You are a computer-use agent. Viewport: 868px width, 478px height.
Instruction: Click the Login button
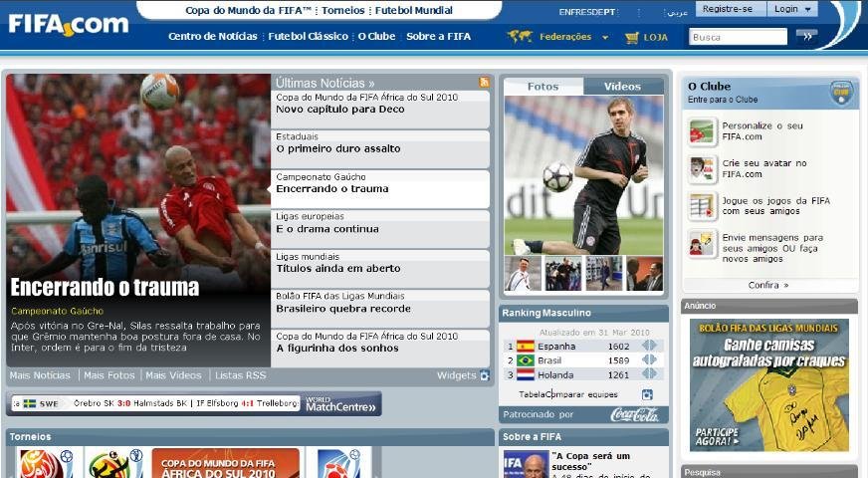point(792,9)
